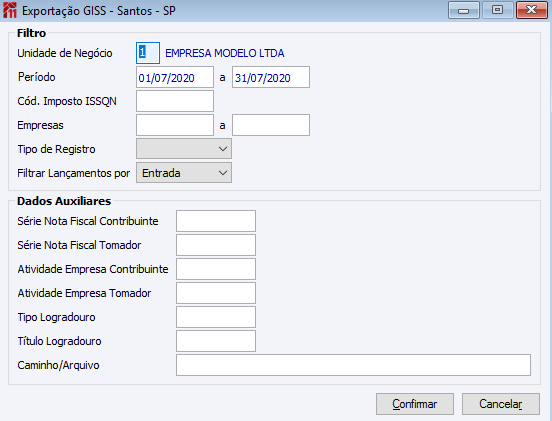Click the window title Exportação GISS - Santos - SP

(99, 11)
